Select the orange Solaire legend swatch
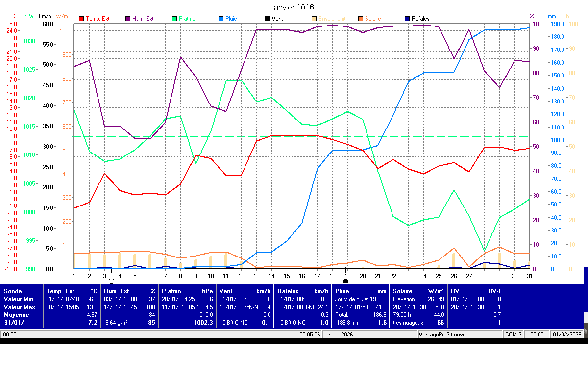This screenshot has width=588, height=386. pyautogui.click(x=360, y=19)
